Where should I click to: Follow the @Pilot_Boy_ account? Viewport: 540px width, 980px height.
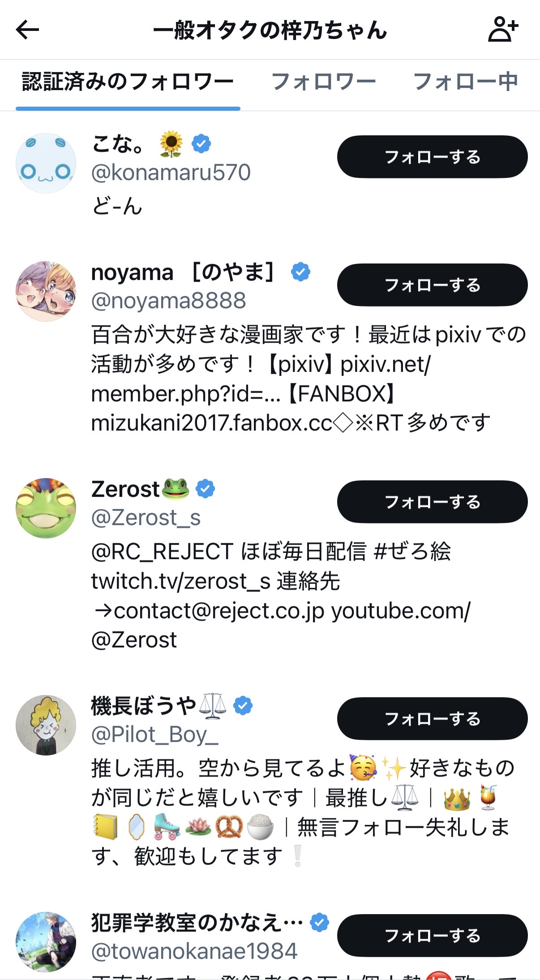click(432, 719)
